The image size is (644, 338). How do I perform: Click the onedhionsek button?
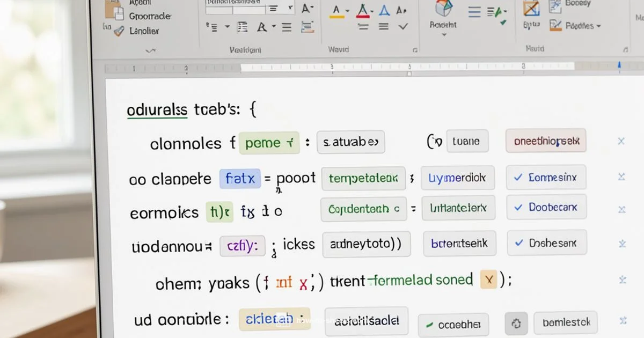click(545, 141)
